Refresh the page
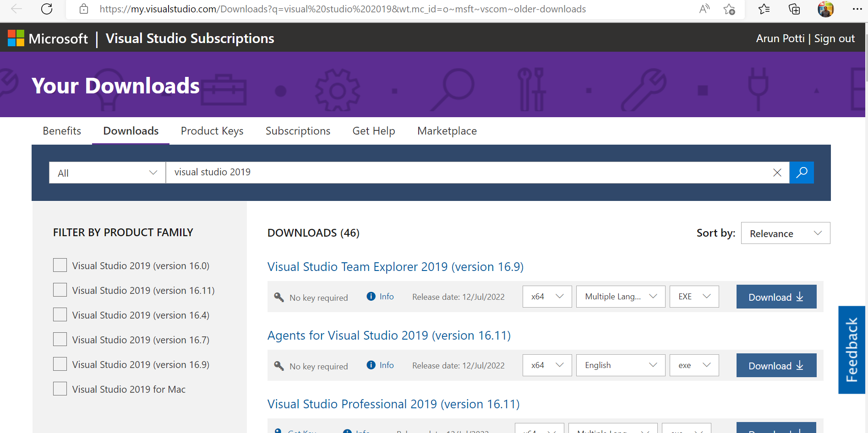This screenshot has width=868, height=433. [x=46, y=9]
